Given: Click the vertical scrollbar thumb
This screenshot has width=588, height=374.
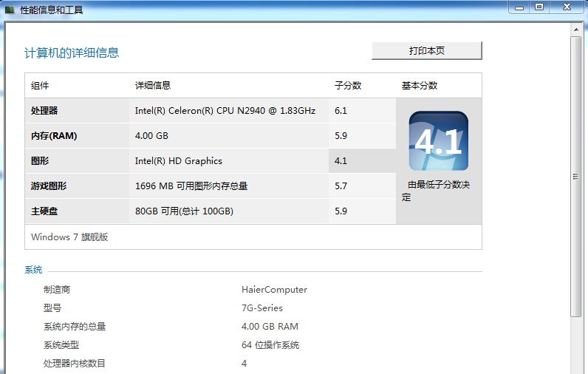Looking at the screenshot, I should pos(576,177).
